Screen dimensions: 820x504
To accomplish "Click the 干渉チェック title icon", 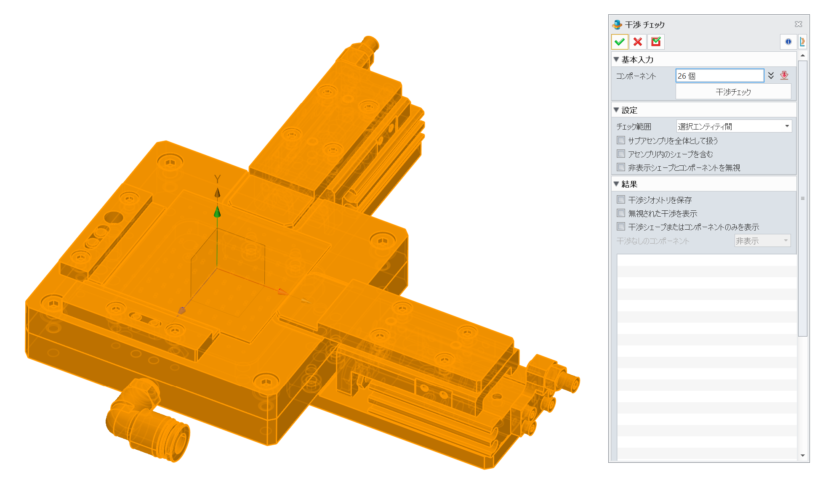I will [x=617, y=24].
